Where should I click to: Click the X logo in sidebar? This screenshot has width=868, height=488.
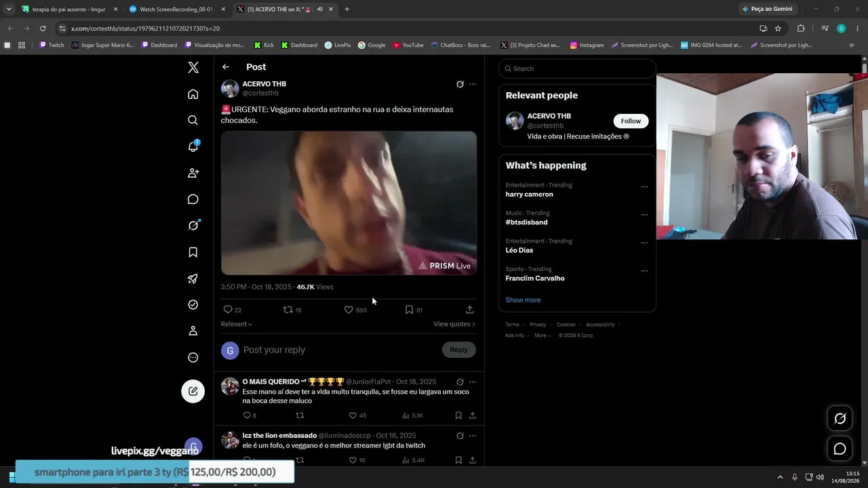point(193,67)
